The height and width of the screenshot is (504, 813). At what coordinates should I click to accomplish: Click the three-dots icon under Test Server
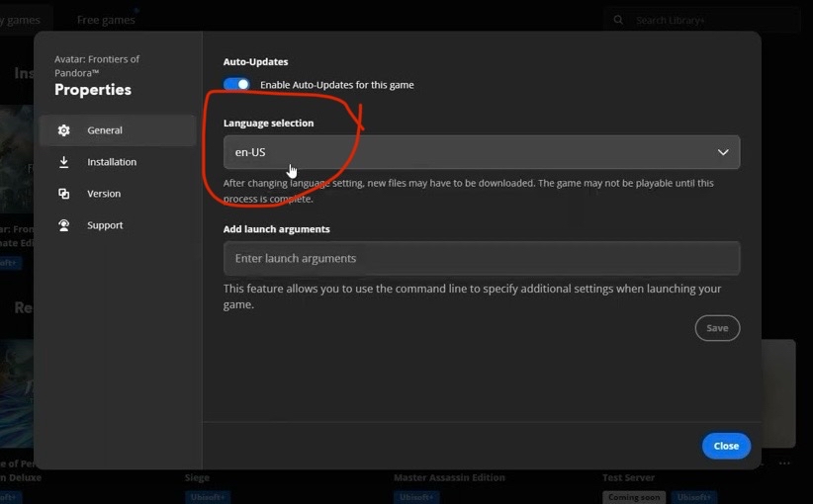click(784, 463)
